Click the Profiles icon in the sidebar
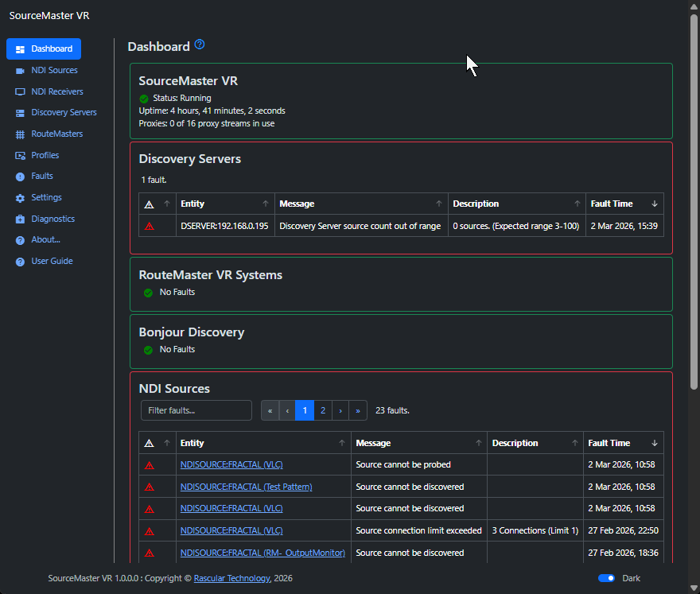 [x=20, y=156]
